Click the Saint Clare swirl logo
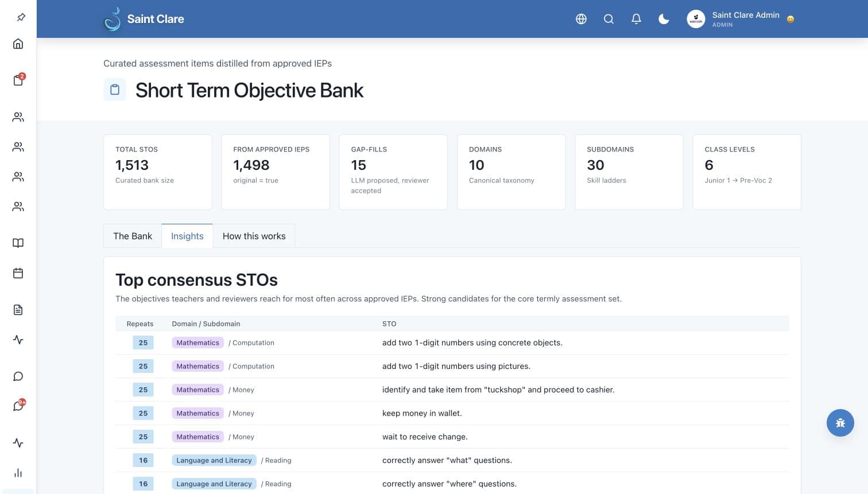The image size is (868, 494). (113, 19)
